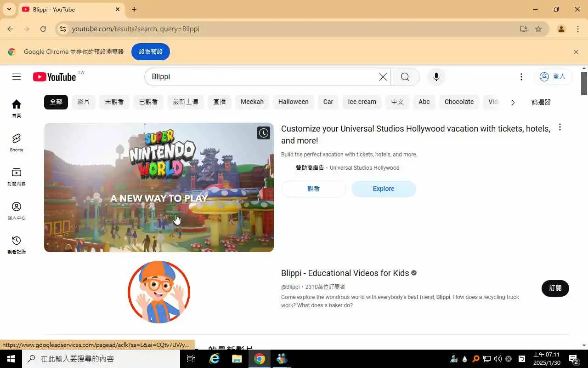The image size is (588, 368).
Task: Open the You section in sidebar
Action: click(x=17, y=211)
